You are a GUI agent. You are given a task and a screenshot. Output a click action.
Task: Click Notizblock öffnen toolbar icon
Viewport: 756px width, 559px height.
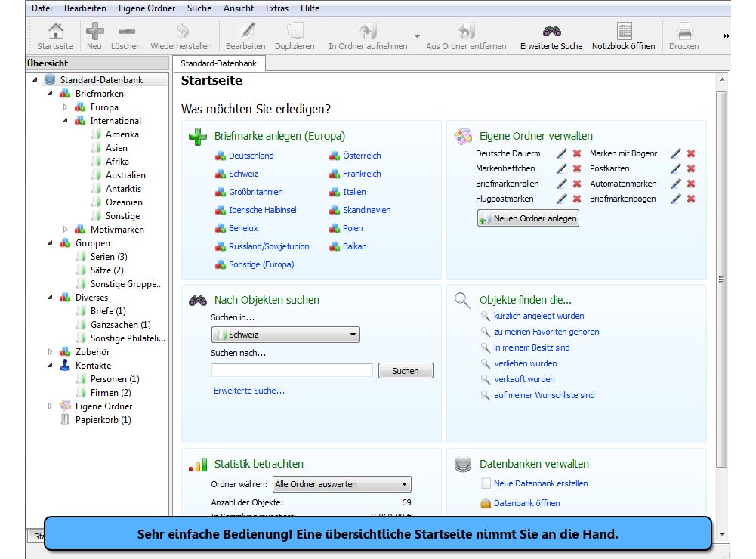(x=625, y=32)
